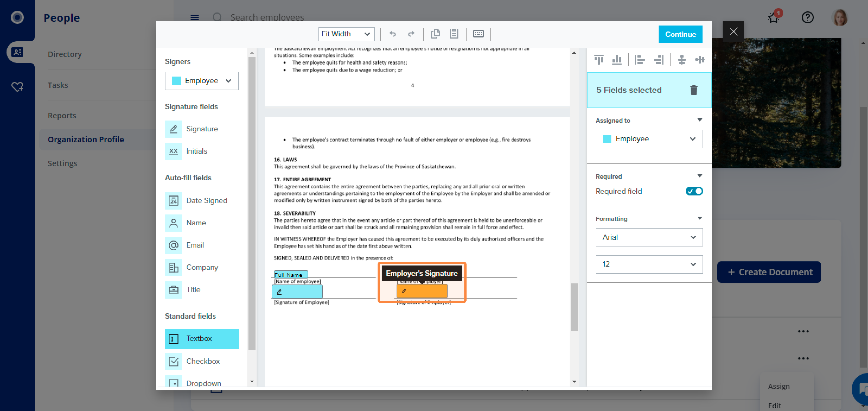Open the lower three-dots row menu
This screenshot has height=411, width=868.
[x=803, y=359]
